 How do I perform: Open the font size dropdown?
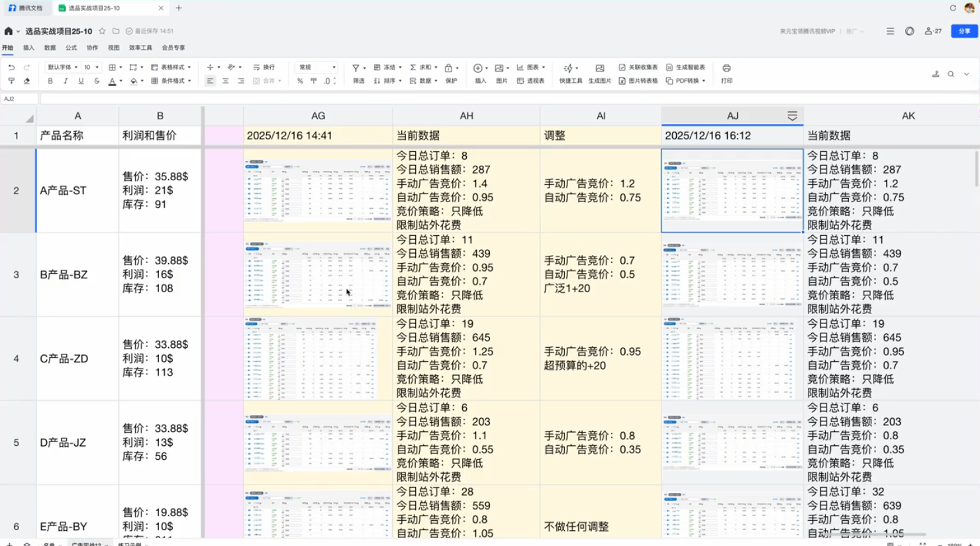pyautogui.click(x=90, y=67)
